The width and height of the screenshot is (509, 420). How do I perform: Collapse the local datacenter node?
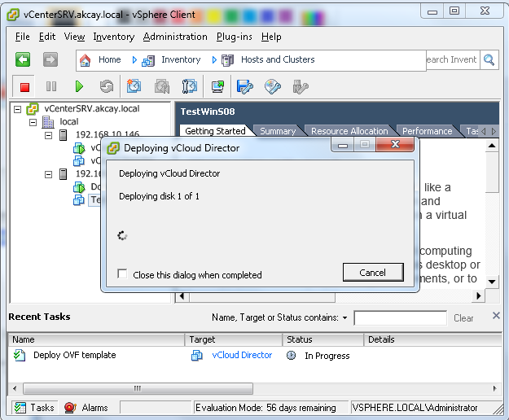(x=33, y=122)
